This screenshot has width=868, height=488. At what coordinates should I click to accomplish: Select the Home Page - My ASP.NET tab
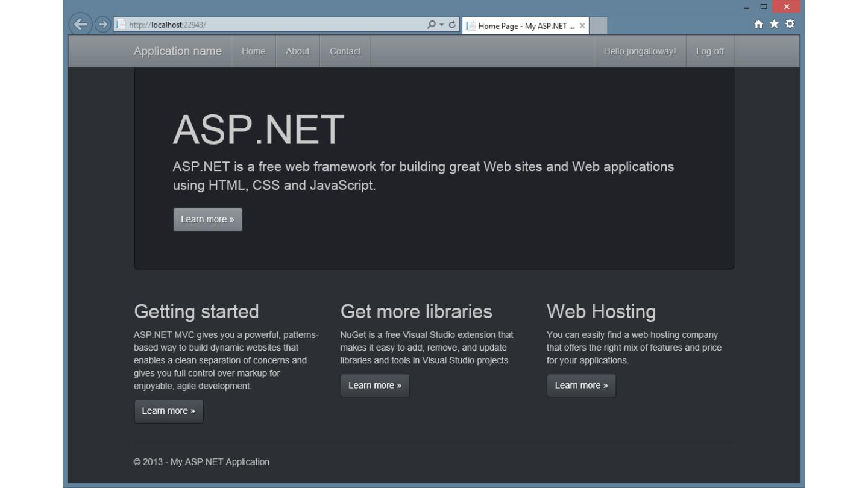point(521,26)
